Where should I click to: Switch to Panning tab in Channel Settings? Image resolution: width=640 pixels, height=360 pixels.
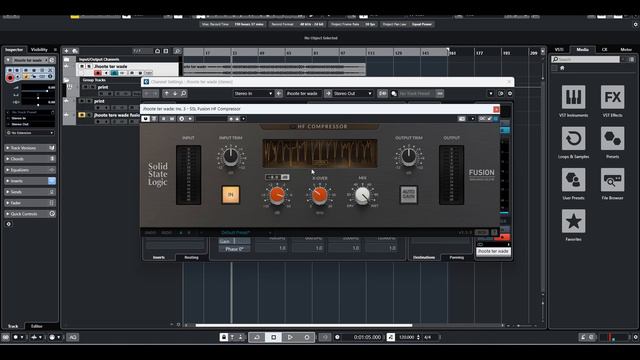click(x=456, y=258)
